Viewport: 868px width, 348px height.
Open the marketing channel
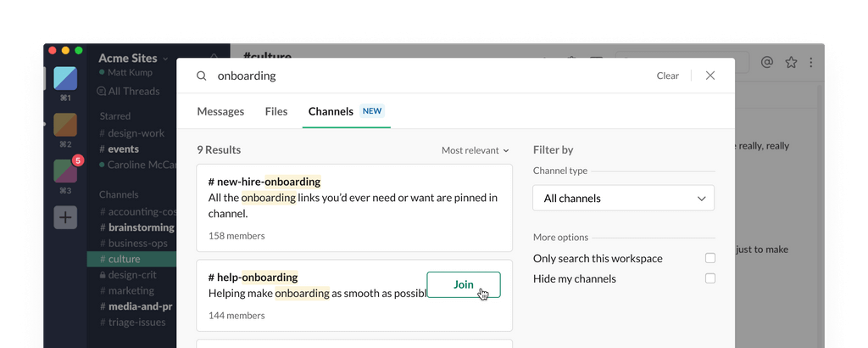(127, 290)
